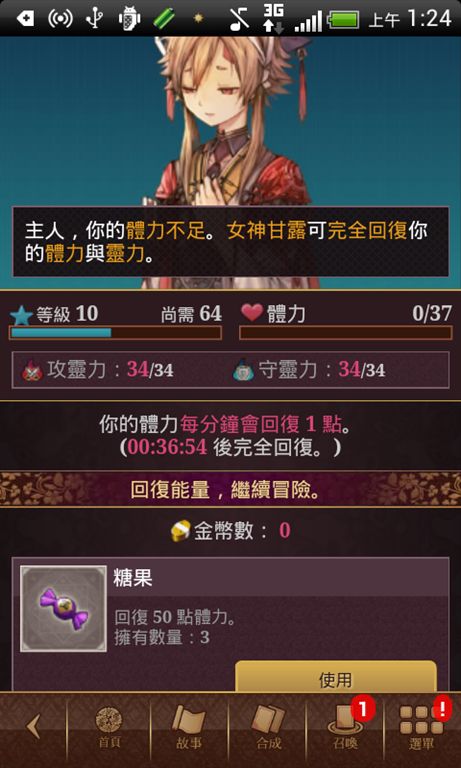Tap the blue star level icon

[x=21, y=315]
